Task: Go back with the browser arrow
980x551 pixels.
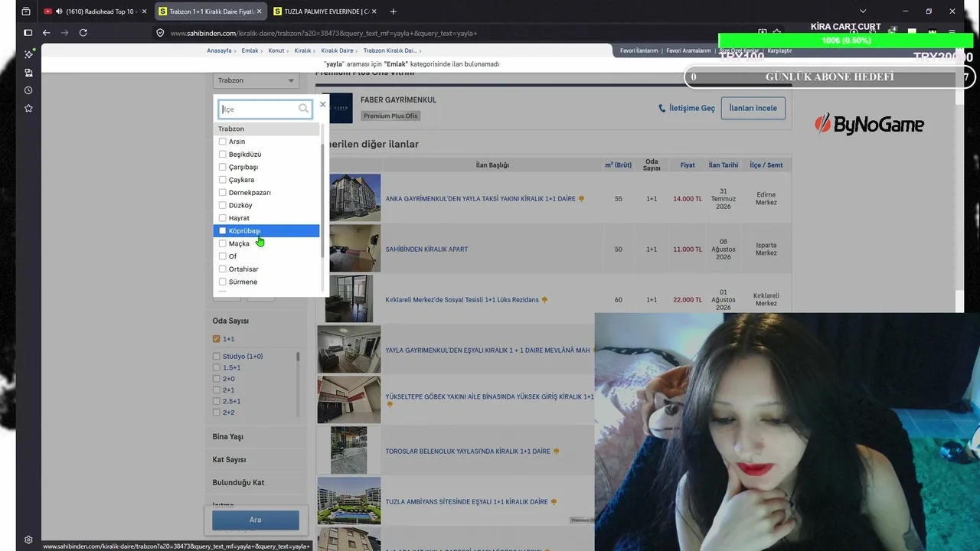Action: coord(47,33)
